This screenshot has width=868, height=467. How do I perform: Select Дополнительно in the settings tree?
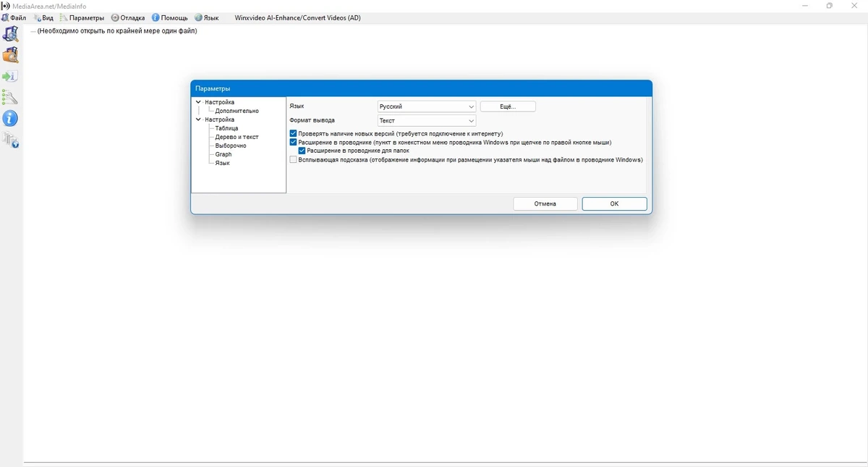click(x=237, y=111)
